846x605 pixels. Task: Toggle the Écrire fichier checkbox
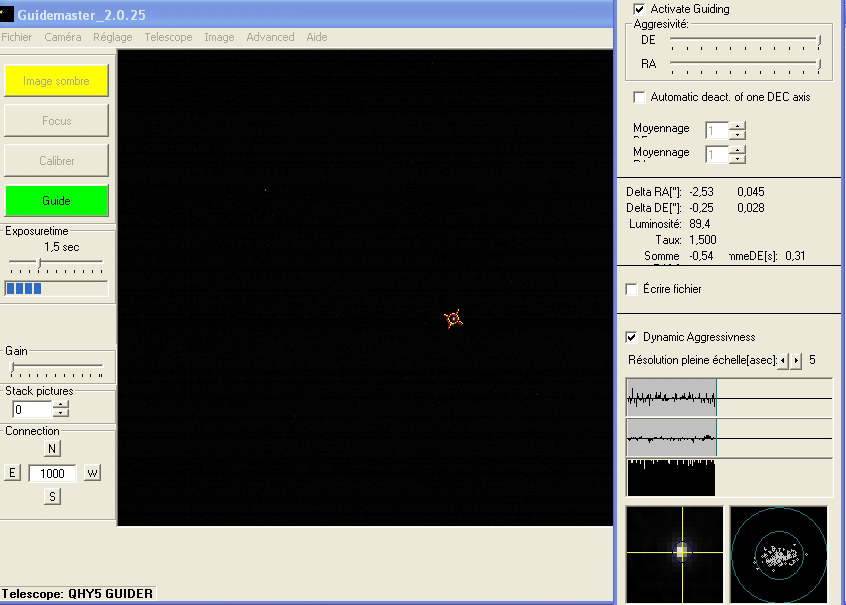pos(631,289)
